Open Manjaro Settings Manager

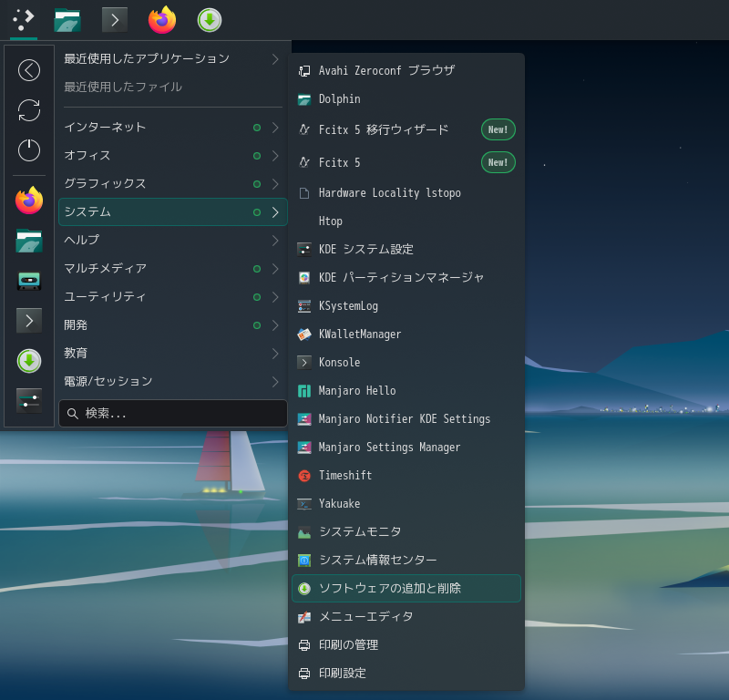(406, 448)
